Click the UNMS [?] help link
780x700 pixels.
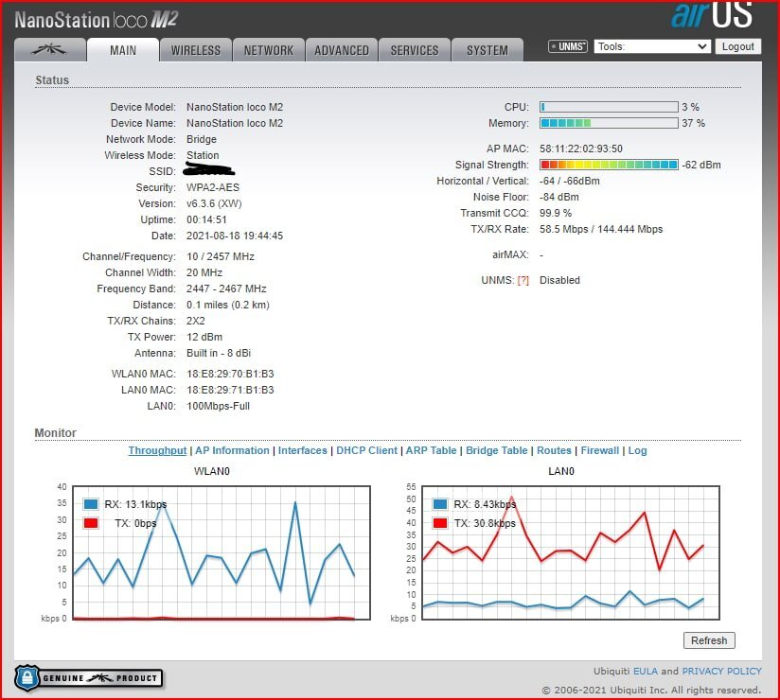[x=523, y=280]
